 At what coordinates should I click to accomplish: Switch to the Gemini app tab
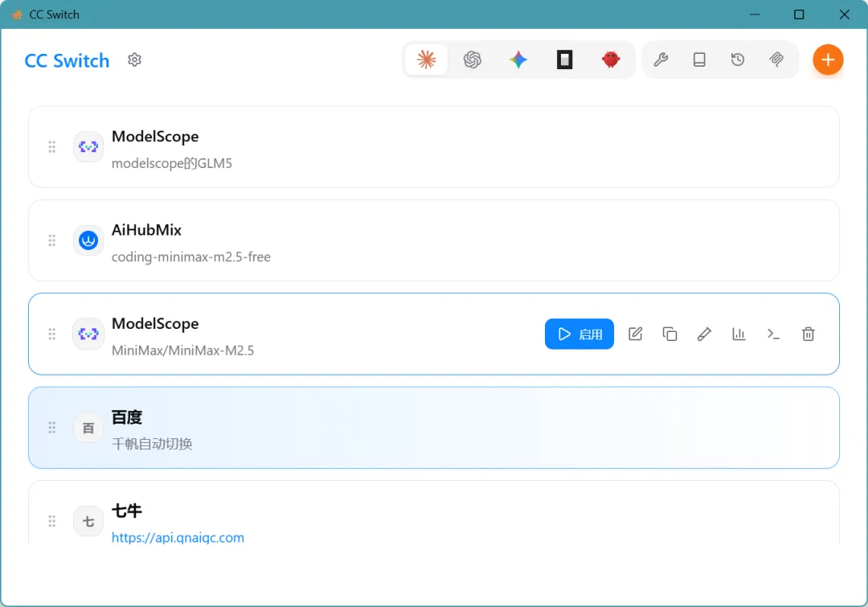coord(518,59)
